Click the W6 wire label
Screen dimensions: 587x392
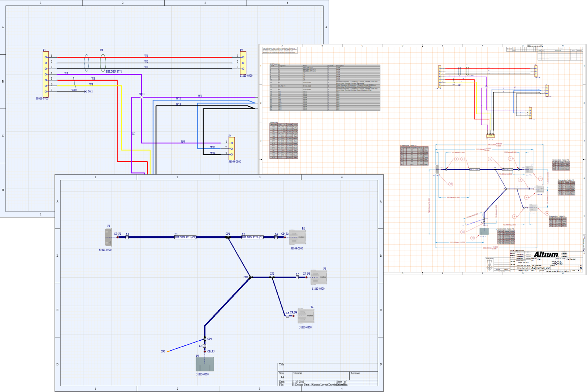pos(183,142)
